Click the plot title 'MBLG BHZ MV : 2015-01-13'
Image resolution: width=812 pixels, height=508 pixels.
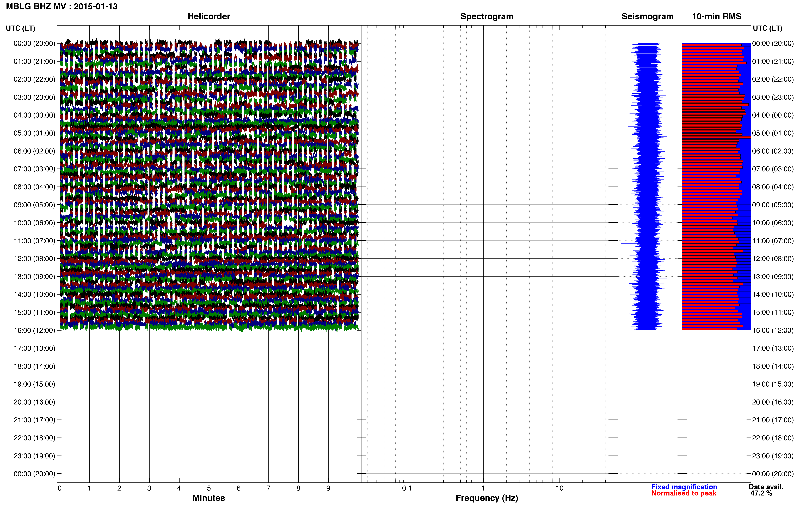pyautogui.click(x=62, y=6)
